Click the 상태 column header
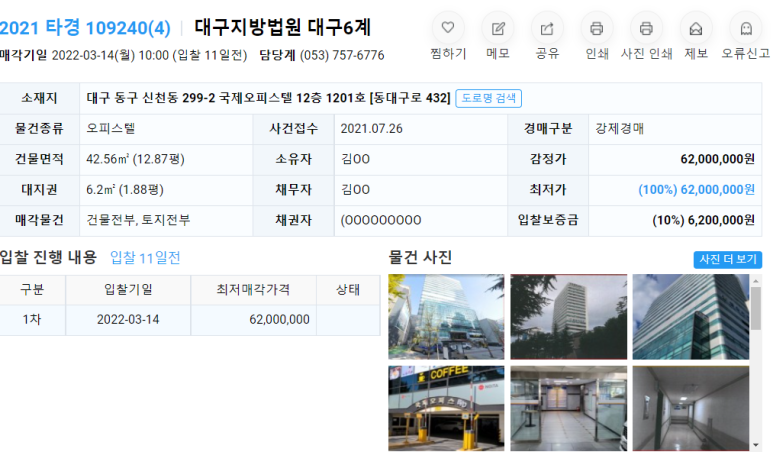The height and width of the screenshot is (468, 773). [348, 289]
